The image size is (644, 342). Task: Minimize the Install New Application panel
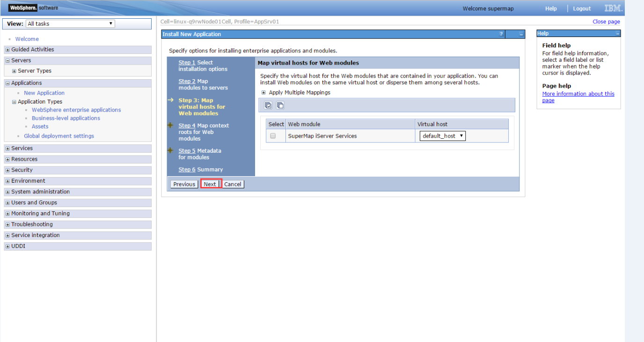coord(521,34)
